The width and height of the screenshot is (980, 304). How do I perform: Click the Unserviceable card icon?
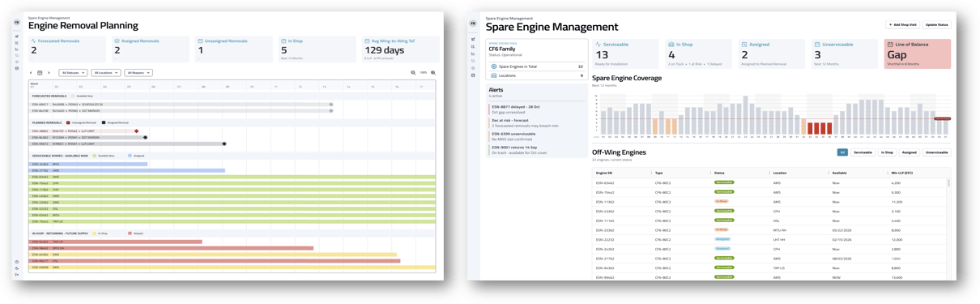click(x=817, y=45)
